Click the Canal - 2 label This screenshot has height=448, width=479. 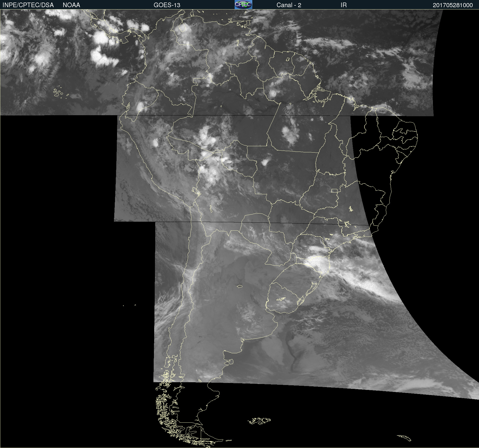289,5
